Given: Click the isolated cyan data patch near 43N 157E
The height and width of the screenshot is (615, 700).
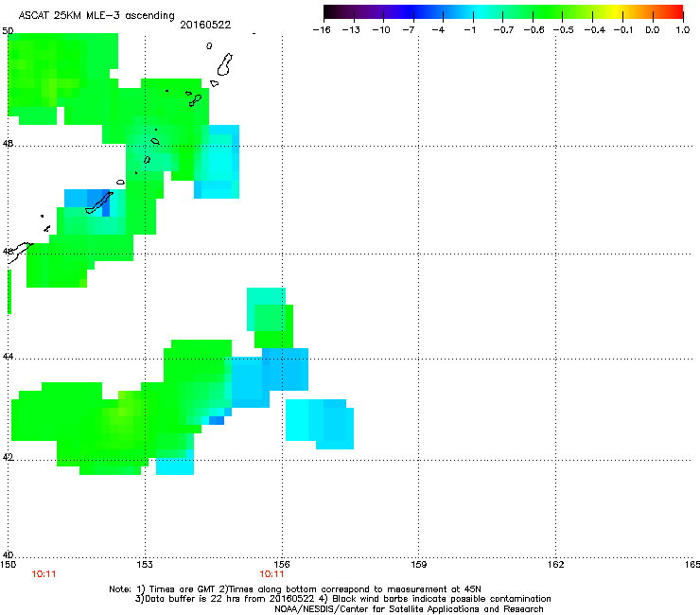Looking at the screenshot, I should point(320,424).
